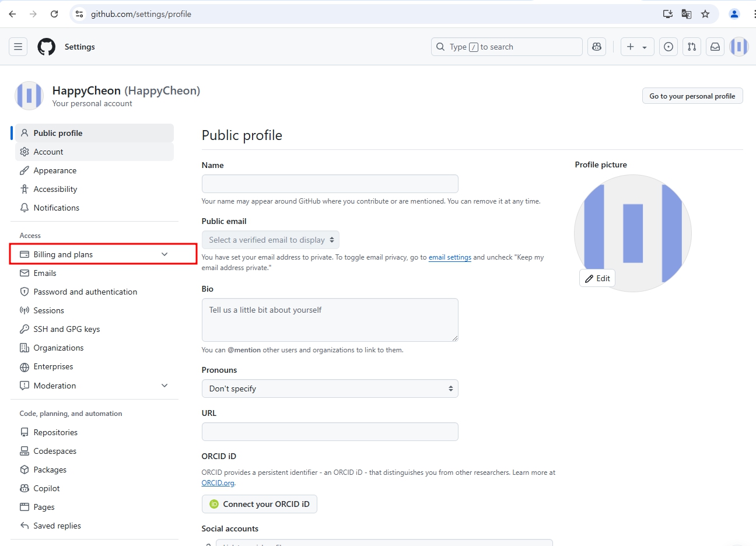Click the Bio text area
The height and width of the screenshot is (546, 756).
point(330,320)
